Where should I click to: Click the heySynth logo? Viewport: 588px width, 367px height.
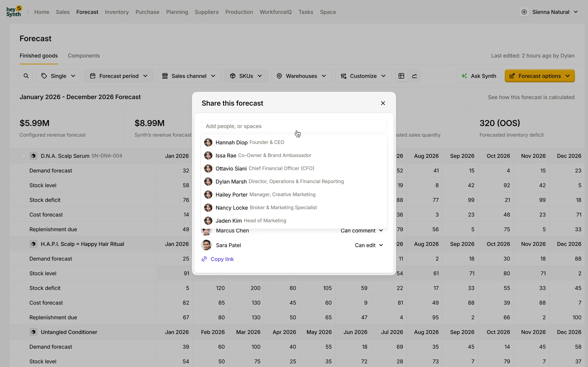point(14,11)
